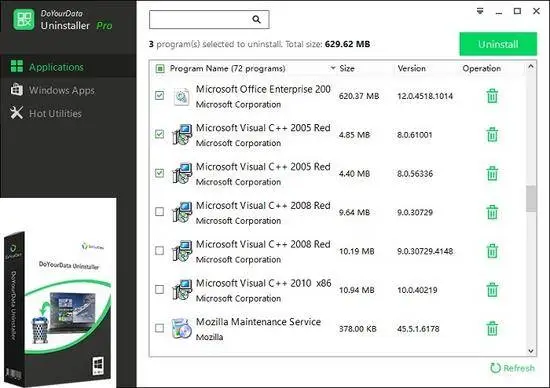The width and height of the screenshot is (550, 388).
Task: Click the Program Name sort arrow
Action: [333, 68]
